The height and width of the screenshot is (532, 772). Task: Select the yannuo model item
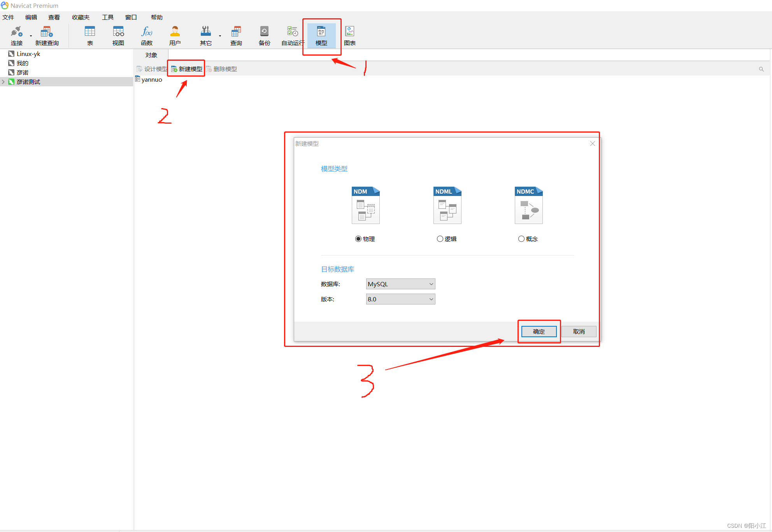click(151, 80)
